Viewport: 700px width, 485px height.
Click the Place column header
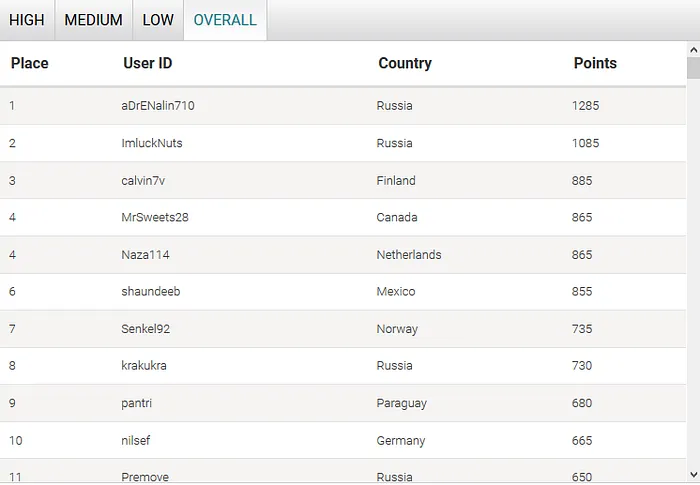pyautogui.click(x=30, y=63)
